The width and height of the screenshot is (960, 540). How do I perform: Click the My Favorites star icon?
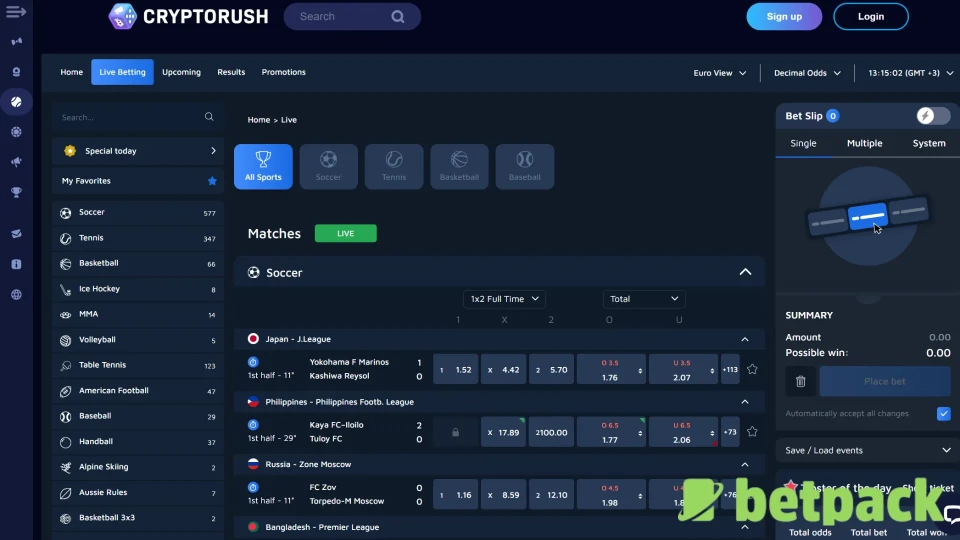click(212, 181)
